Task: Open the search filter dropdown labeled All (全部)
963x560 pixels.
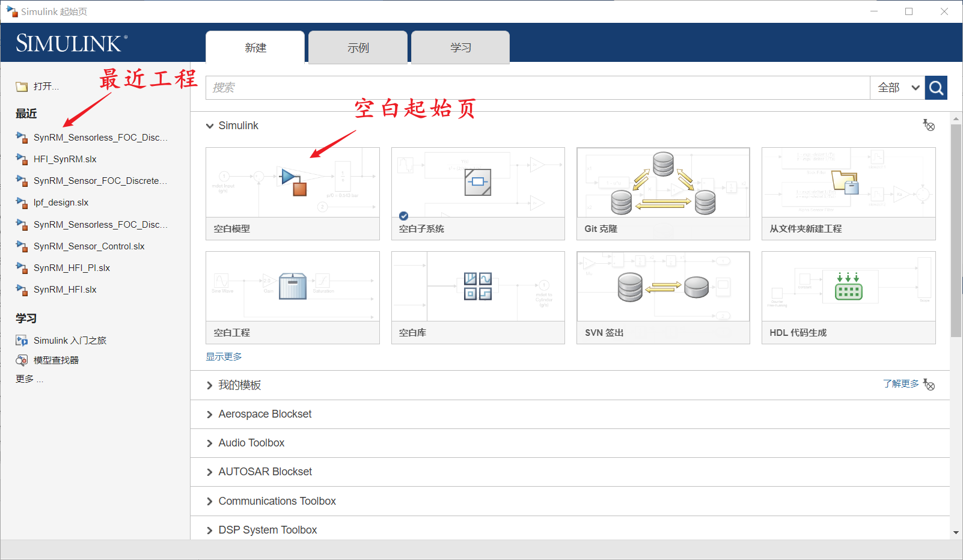Action: tap(897, 88)
